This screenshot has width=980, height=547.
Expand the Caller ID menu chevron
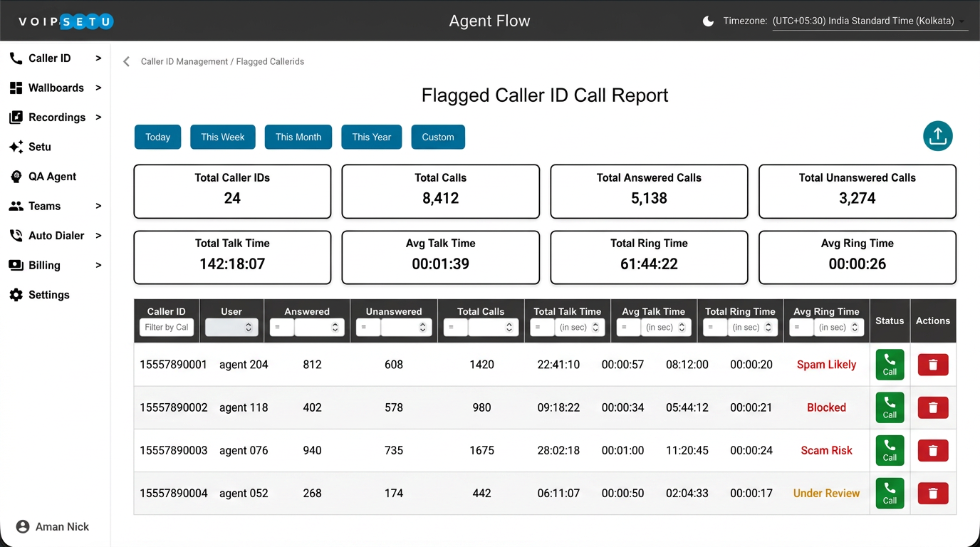(x=98, y=58)
